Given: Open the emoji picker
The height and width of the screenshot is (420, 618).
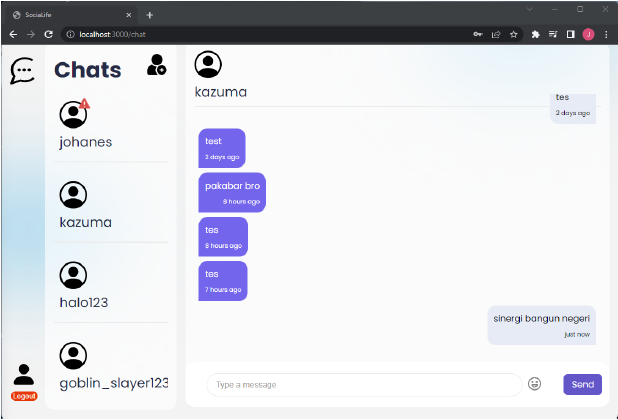Looking at the screenshot, I should pyautogui.click(x=535, y=384).
